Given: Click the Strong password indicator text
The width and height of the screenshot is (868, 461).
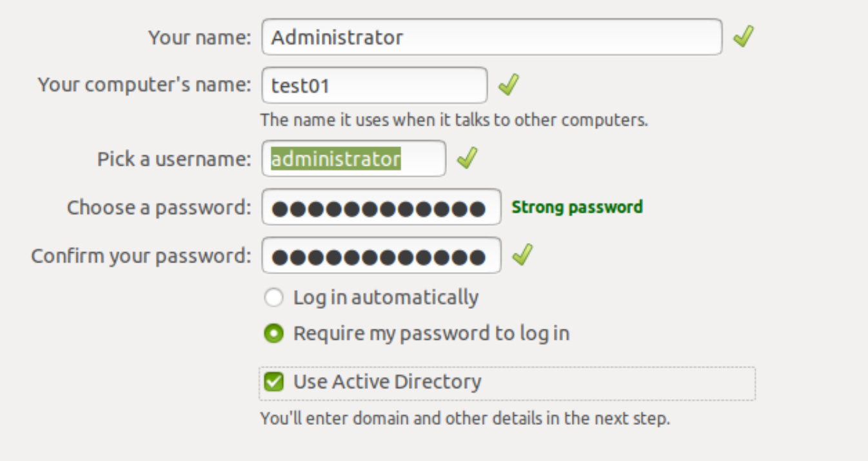Looking at the screenshot, I should coord(577,207).
